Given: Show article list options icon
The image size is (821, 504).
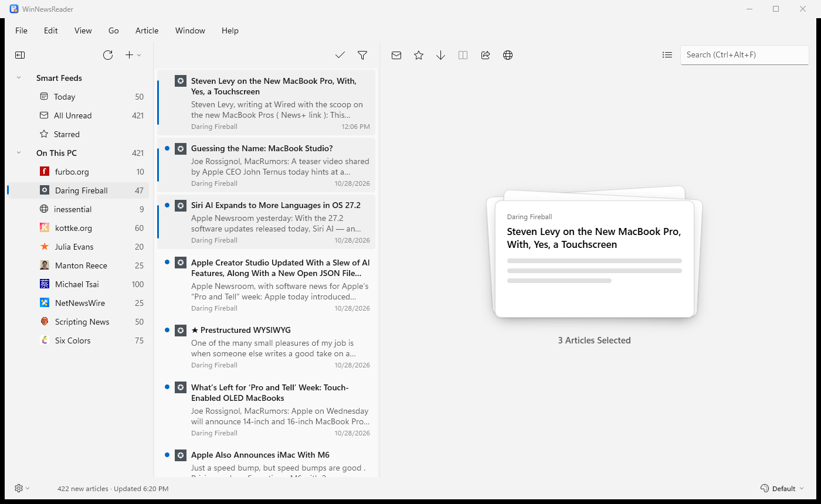Looking at the screenshot, I should point(667,55).
